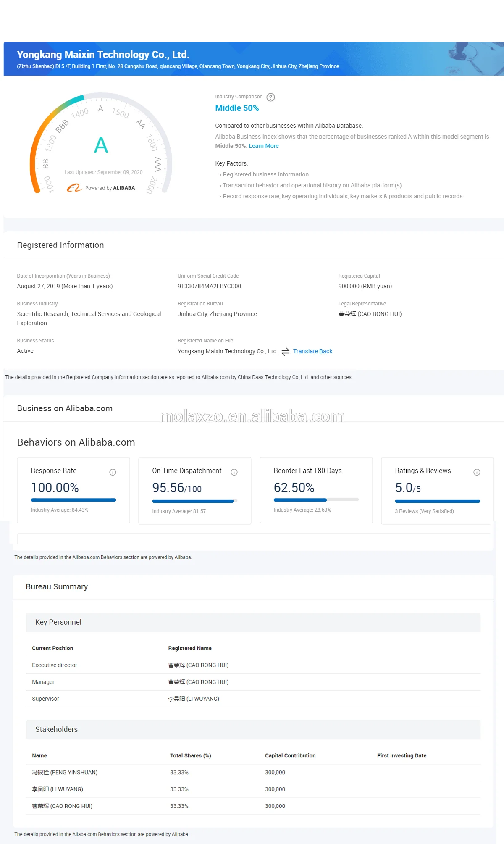This screenshot has width=504, height=844.
Task: Click the Industry Comparison help question-mark icon
Action: tap(271, 97)
